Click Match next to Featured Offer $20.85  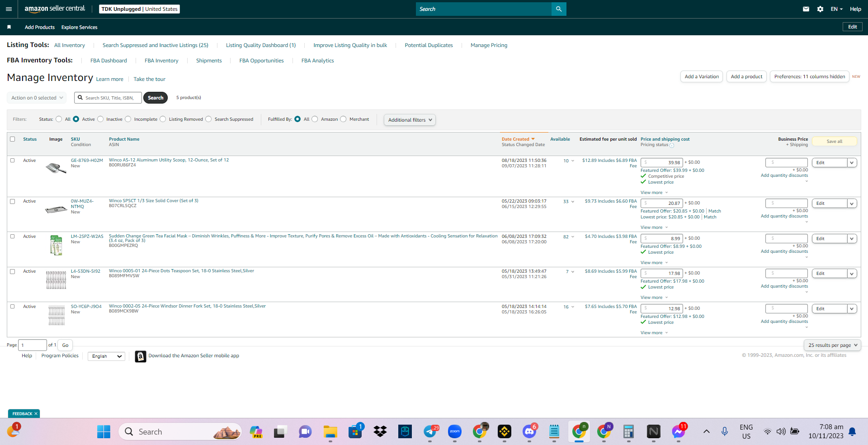[715, 211]
